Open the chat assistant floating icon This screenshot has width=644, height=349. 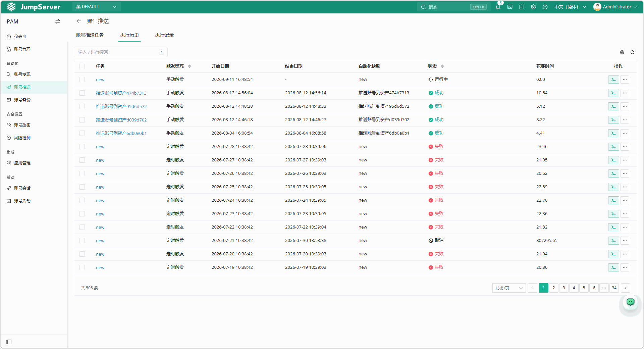(631, 302)
